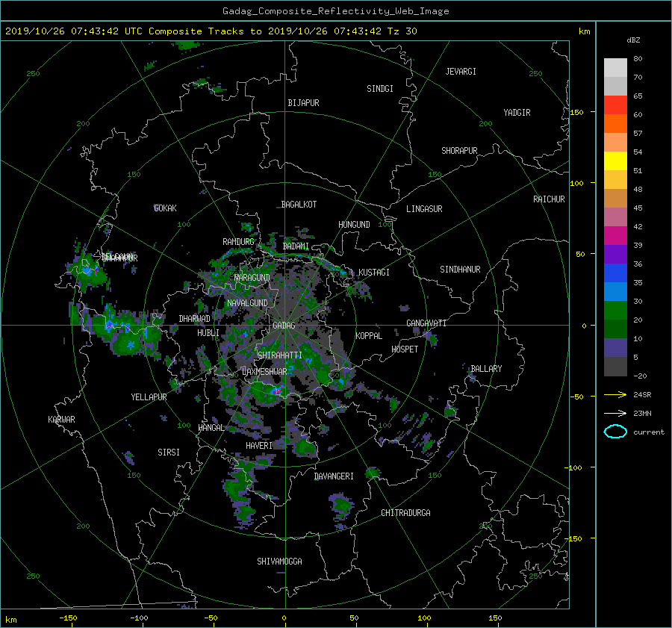Click the NARAGUND city label
Viewport: 672px width, 628px height.
pos(252,278)
